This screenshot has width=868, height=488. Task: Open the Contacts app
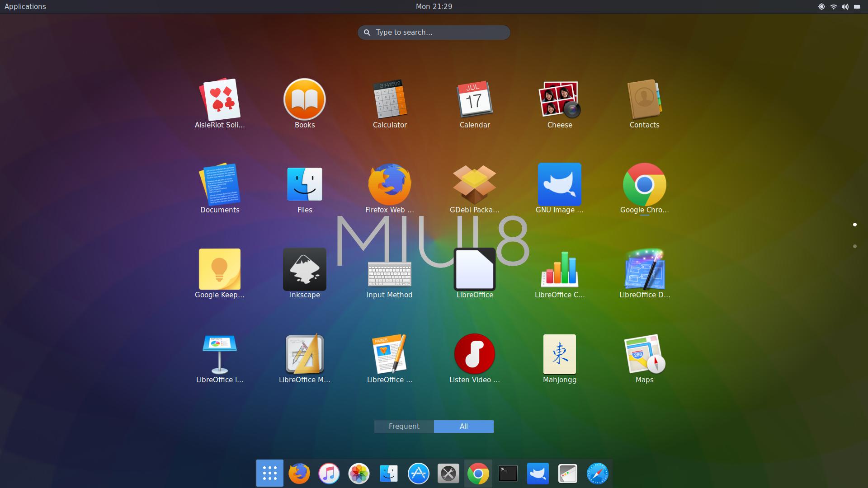645,100
